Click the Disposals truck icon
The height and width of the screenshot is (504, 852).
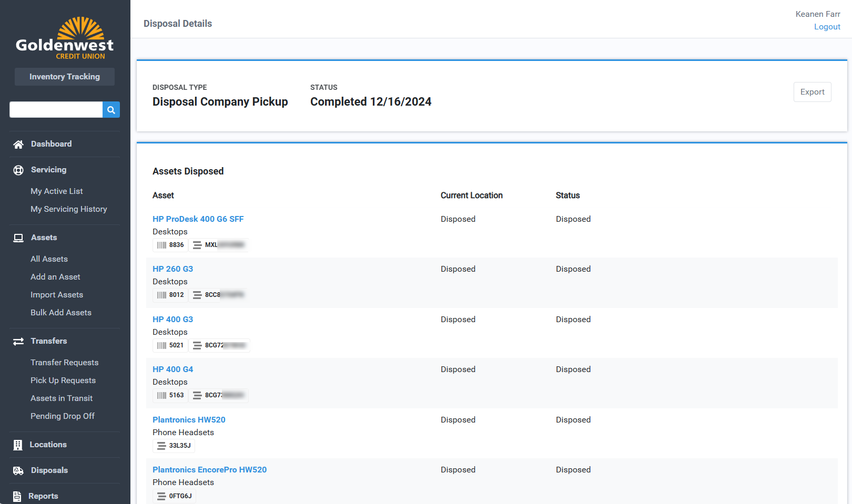(18, 471)
